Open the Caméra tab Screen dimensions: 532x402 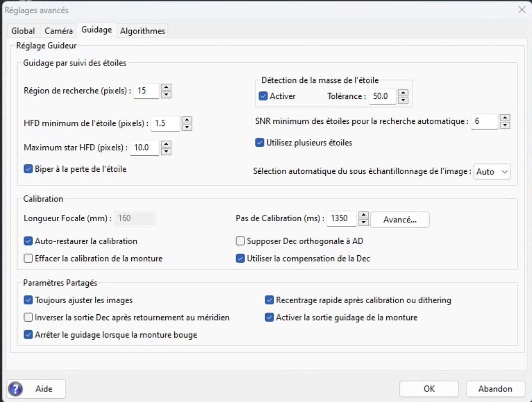[x=58, y=31]
